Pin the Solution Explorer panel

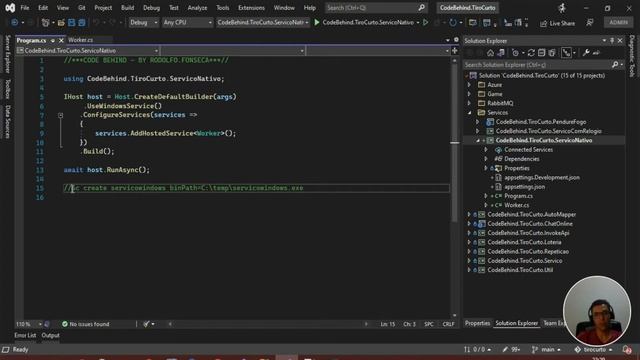click(612, 41)
